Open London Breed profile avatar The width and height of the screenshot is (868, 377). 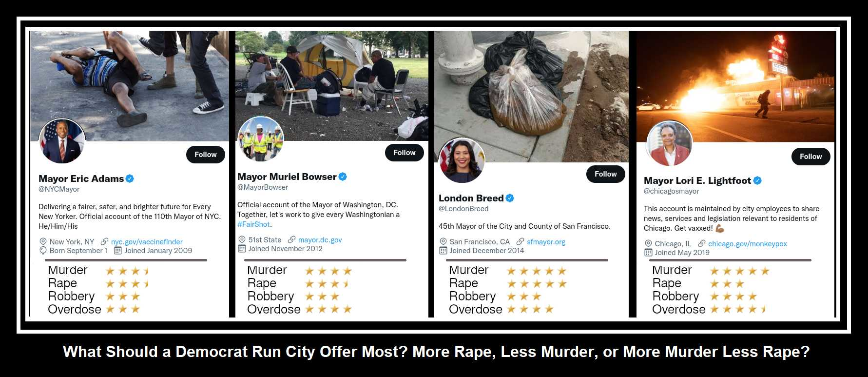click(462, 160)
